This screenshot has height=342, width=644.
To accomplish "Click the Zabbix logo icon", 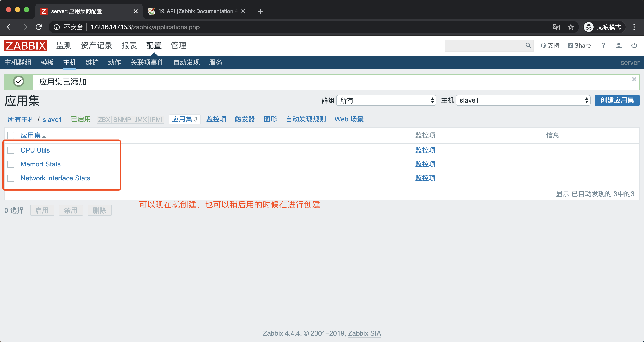I will [26, 46].
